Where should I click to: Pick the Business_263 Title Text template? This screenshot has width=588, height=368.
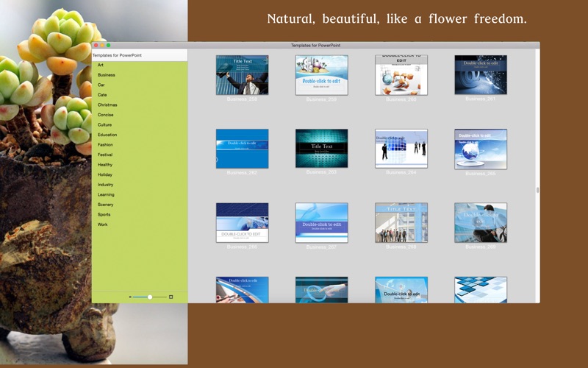point(321,149)
